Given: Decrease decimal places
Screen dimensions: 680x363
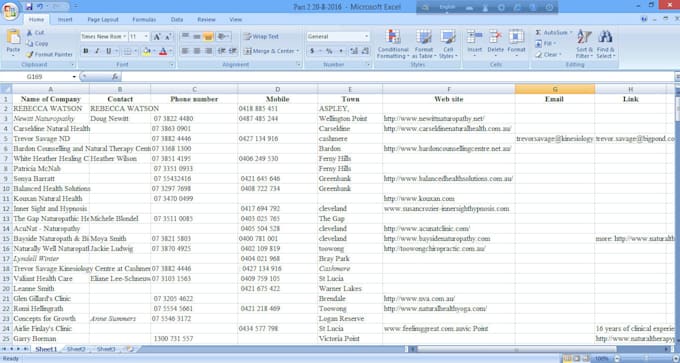Looking at the screenshot, I should [x=365, y=51].
